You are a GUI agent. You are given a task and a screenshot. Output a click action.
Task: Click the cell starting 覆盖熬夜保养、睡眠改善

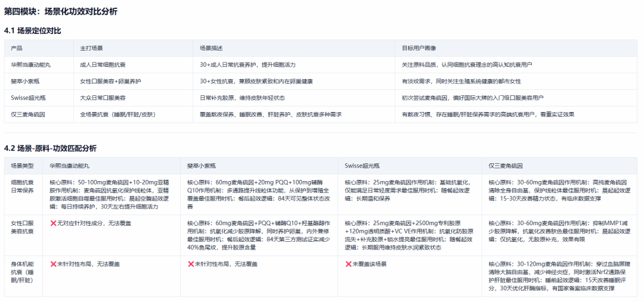click(271, 114)
